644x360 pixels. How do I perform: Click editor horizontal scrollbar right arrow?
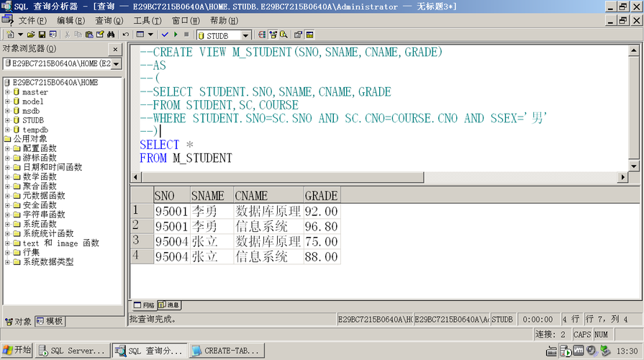623,177
